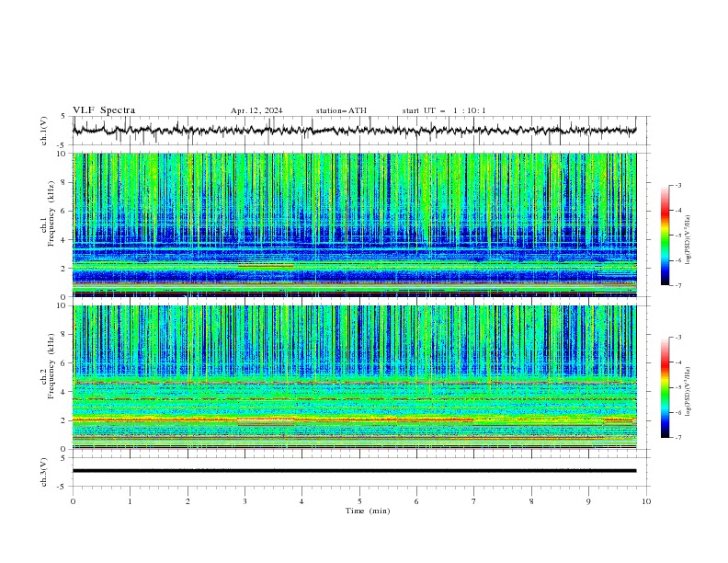Click the ch.1 PSD color scale bar
This screenshot has height=563, width=728.
pyautogui.click(x=665, y=236)
